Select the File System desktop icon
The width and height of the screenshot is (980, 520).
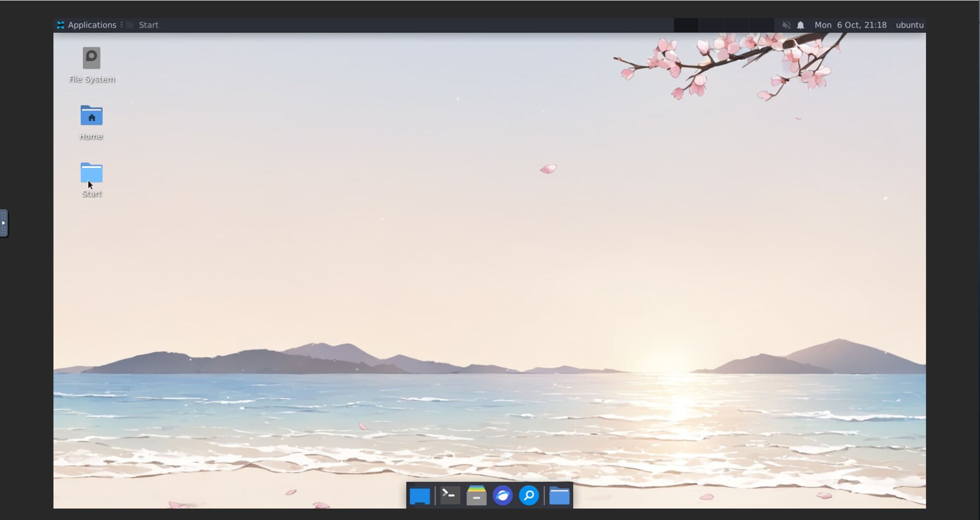pos(91,59)
